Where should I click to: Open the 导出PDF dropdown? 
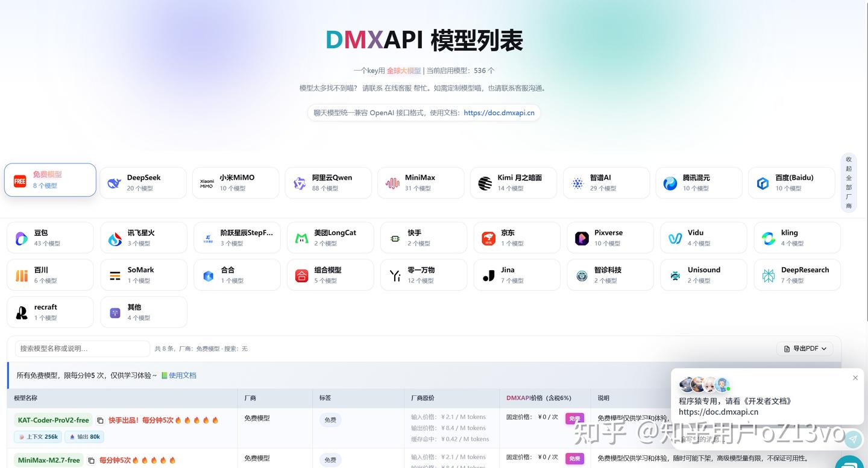[x=805, y=349]
